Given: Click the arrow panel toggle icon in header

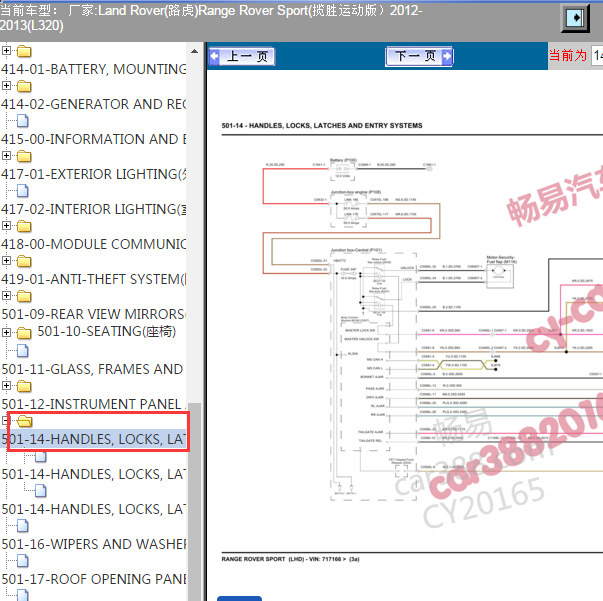Looking at the screenshot, I should [x=575, y=18].
